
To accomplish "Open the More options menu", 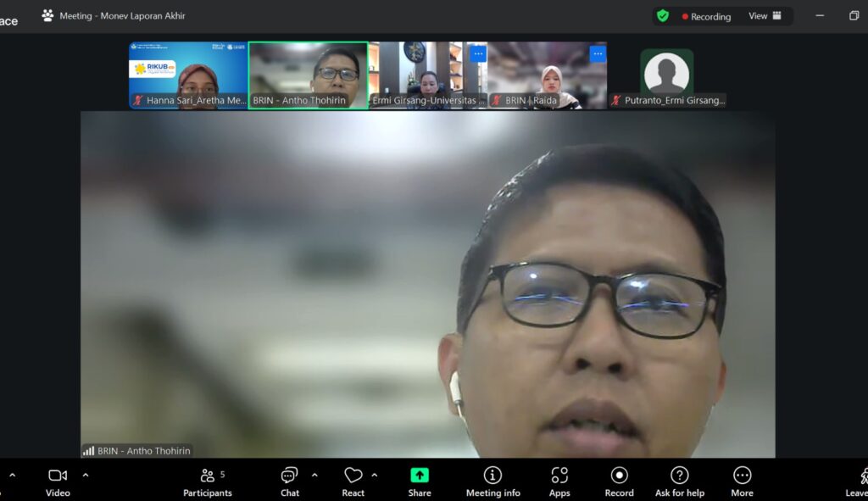I will pos(742,482).
